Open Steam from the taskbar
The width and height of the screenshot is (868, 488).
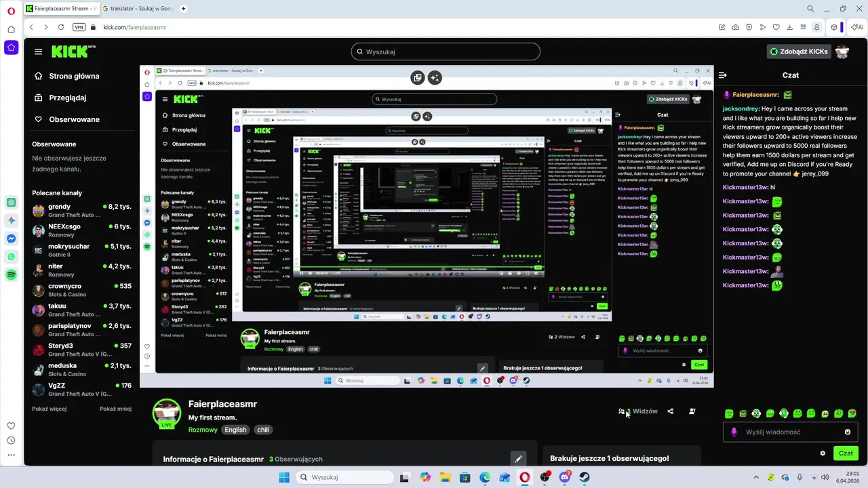[584, 477]
